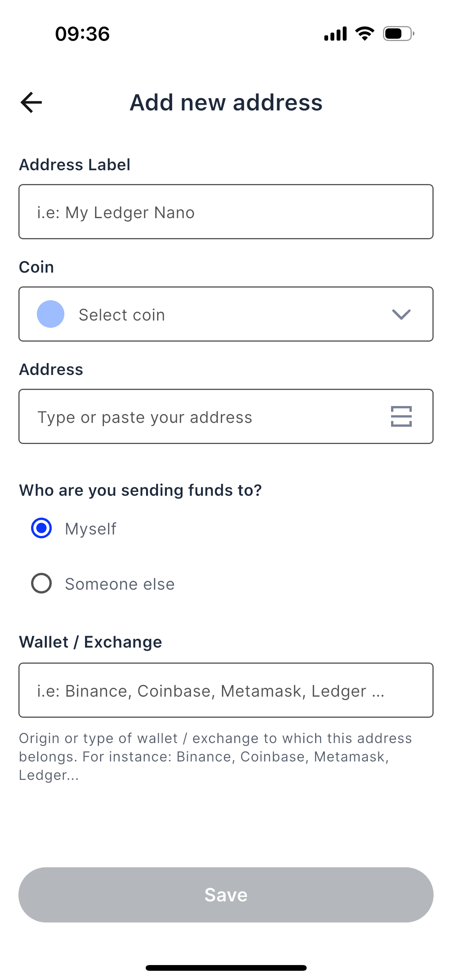Expand the Select coin chevron
Screen dimensions: 452x980
click(x=401, y=314)
